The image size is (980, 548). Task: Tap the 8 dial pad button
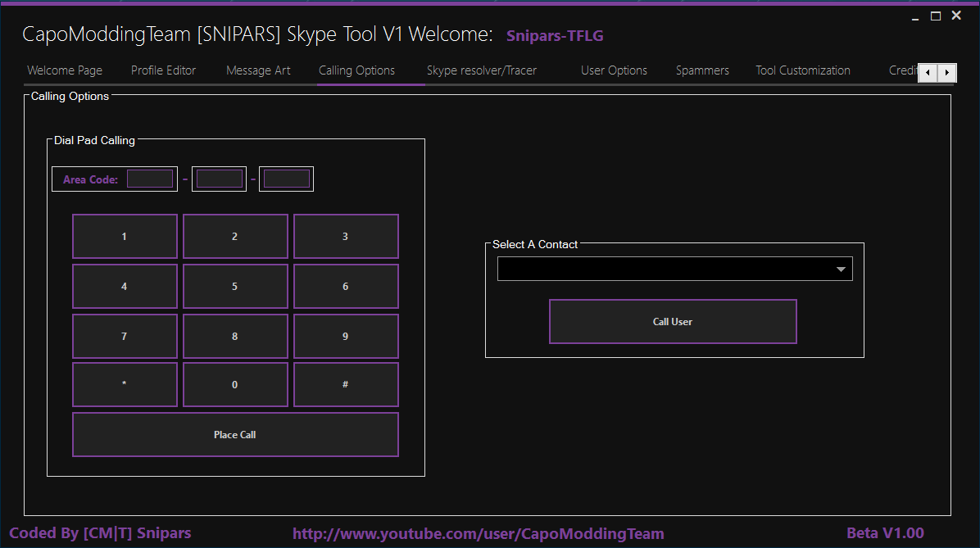(236, 336)
